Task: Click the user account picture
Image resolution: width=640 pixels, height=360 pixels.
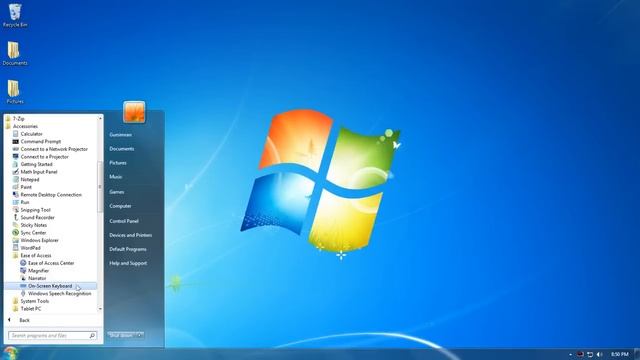Action: pyautogui.click(x=134, y=112)
